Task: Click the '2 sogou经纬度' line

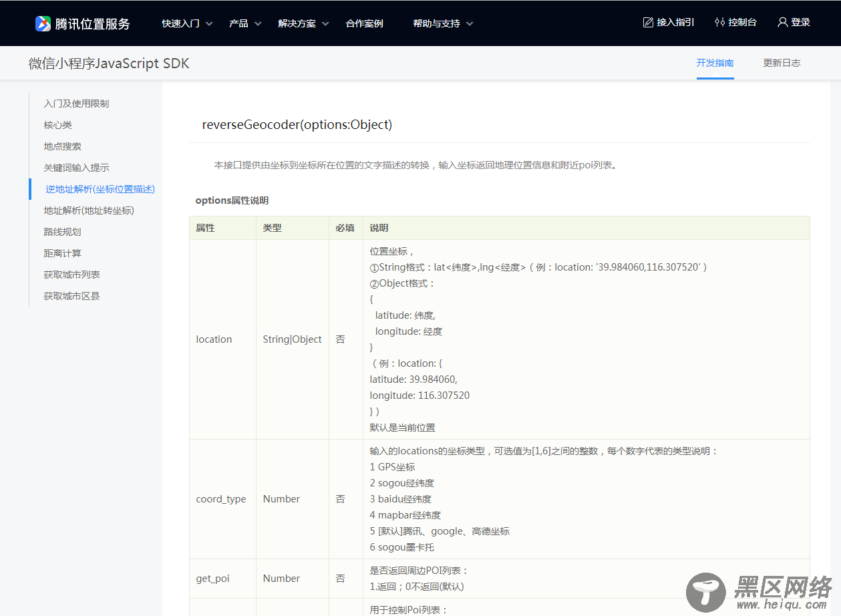Action: [402, 483]
